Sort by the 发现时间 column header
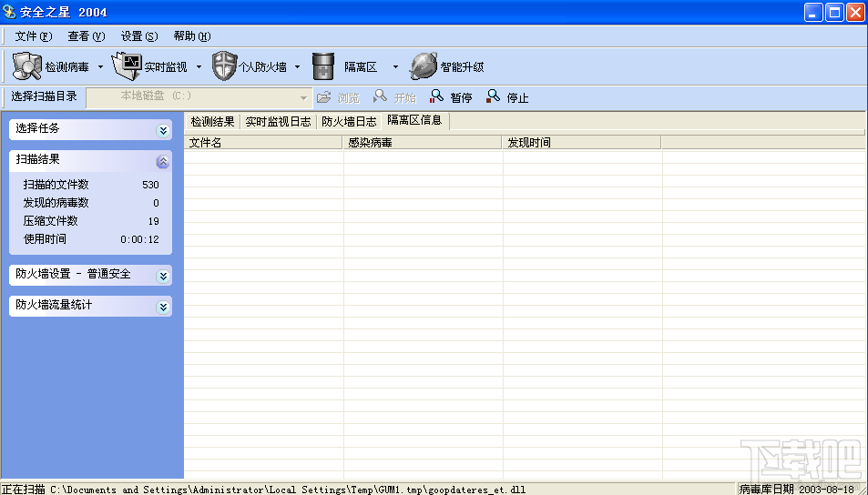Viewport: 868px width, 495px height. pyautogui.click(x=582, y=143)
